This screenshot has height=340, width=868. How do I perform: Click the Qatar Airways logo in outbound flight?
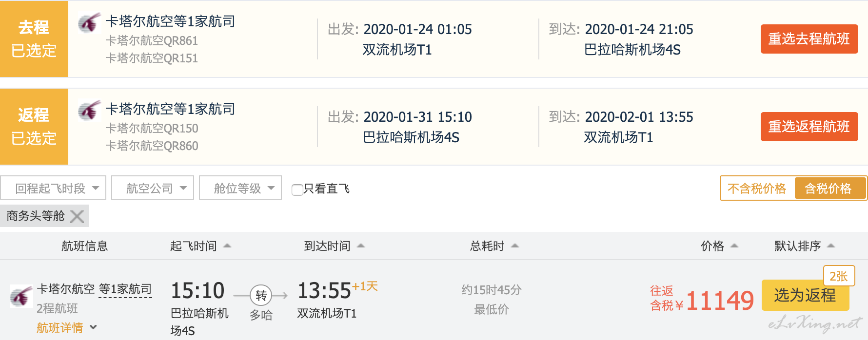coord(89,22)
